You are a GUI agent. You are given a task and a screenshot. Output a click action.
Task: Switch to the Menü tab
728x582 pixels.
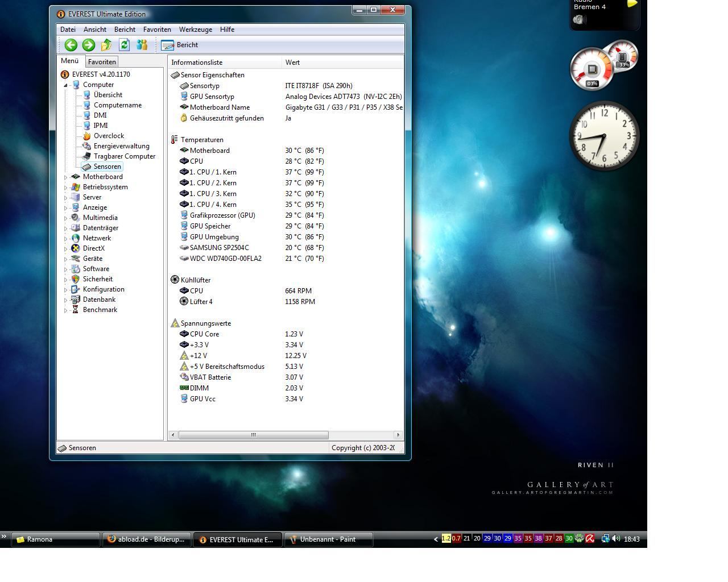[70, 61]
